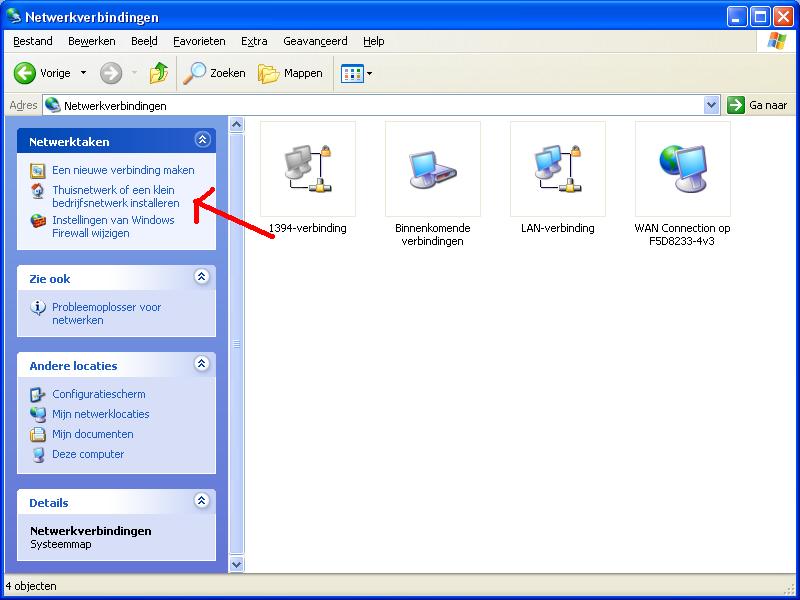The height and width of the screenshot is (600, 800).
Task: Collapse the Netwerktaken panel
Action: 203,139
